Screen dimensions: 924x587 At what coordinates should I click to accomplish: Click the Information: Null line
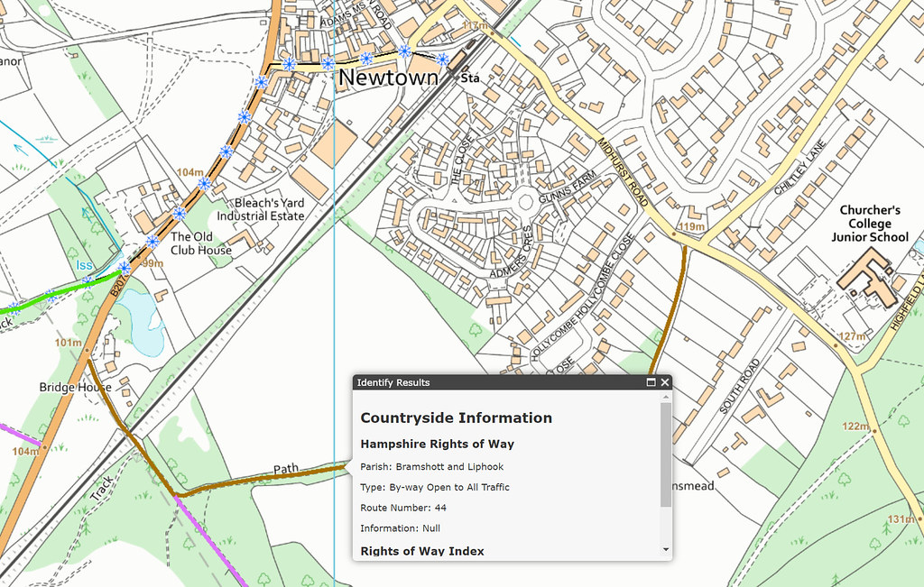[400, 528]
